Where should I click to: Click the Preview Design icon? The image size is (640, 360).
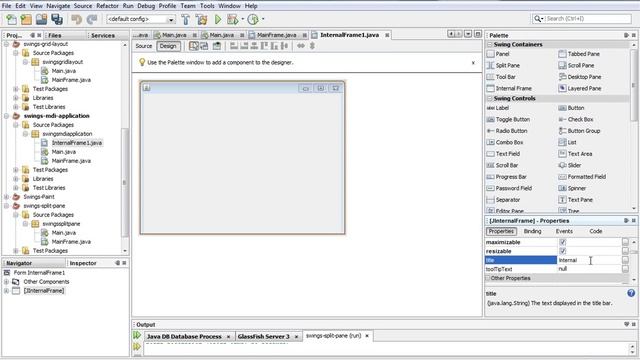coord(217,46)
